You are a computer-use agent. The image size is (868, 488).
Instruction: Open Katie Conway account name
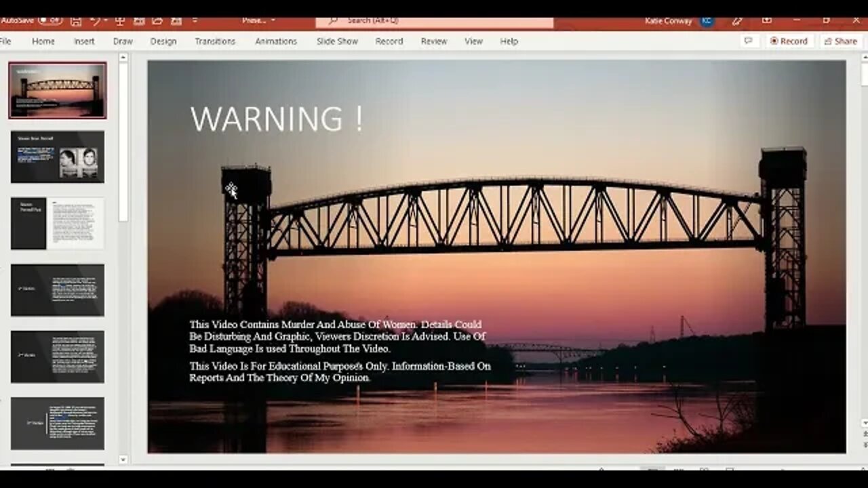pos(670,21)
